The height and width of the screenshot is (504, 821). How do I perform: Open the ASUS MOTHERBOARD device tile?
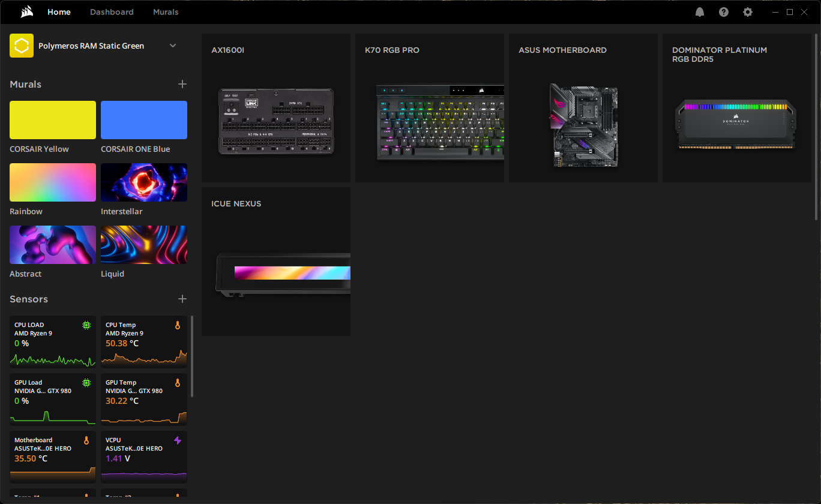(583, 108)
